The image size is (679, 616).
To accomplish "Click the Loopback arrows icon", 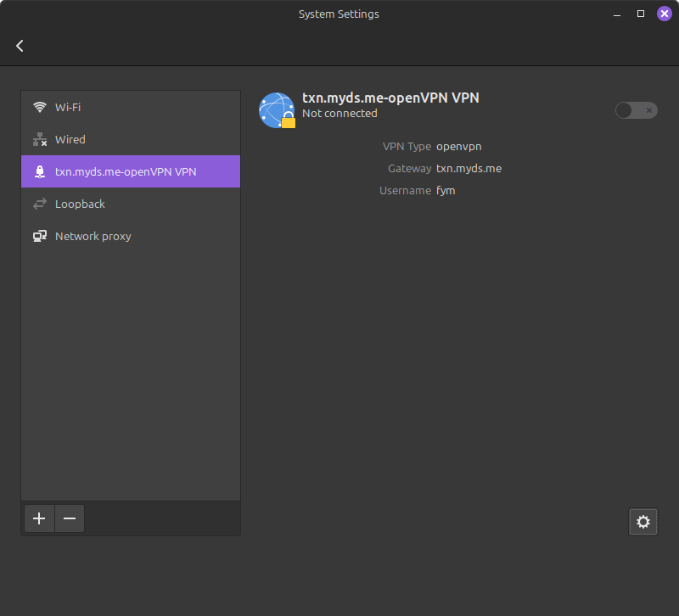I will pos(40,204).
